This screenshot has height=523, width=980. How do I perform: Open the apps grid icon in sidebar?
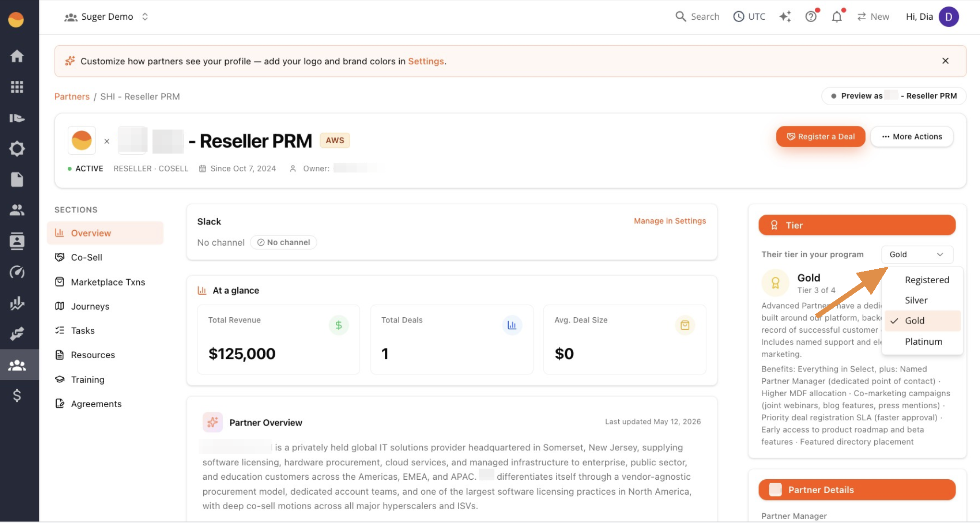(17, 87)
